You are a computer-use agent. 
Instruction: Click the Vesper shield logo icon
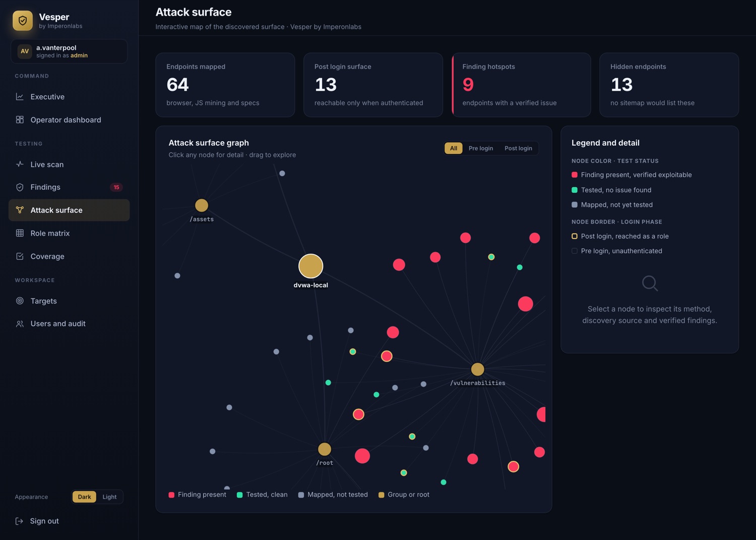tap(23, 21)
